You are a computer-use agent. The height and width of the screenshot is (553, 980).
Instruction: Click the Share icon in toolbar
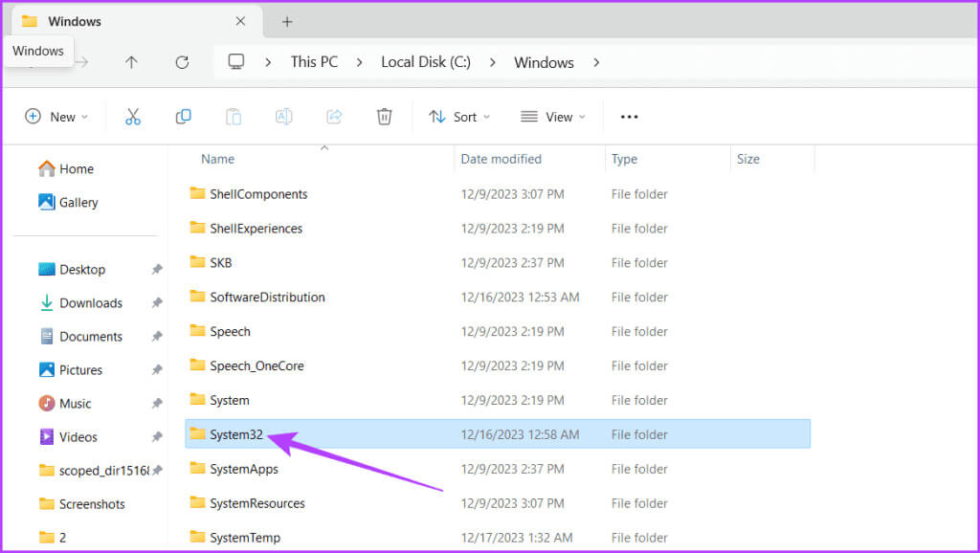(x=334, y=117)
